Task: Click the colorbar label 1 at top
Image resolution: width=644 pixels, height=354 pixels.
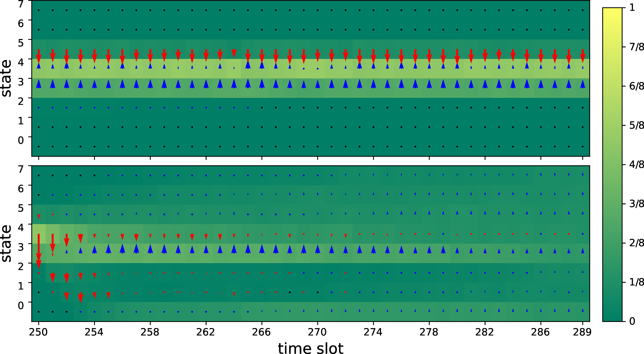Action: click(632, 7)
